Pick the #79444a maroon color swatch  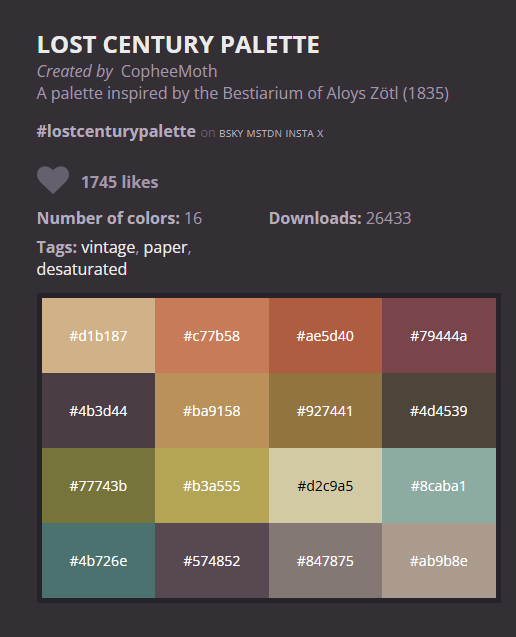coord(439,336)
